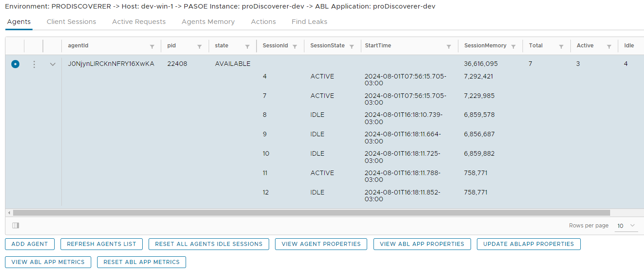
Task: Select the radio button for agent pid 22408
Action: tap(15, 64)
